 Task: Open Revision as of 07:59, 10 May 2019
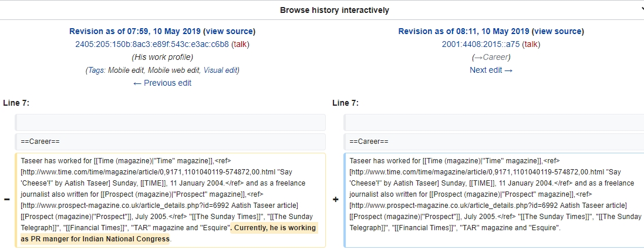[x=134, y=31]
